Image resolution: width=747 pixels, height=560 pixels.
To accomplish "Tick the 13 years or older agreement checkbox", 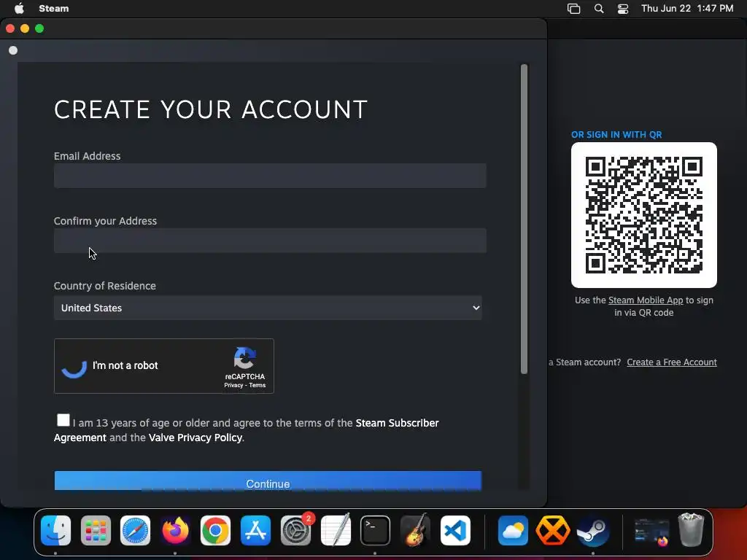I will (x=63, y=420).
